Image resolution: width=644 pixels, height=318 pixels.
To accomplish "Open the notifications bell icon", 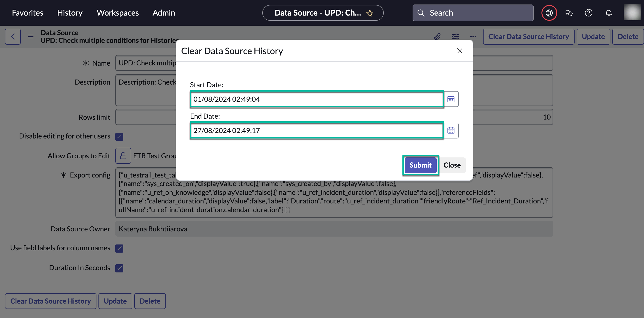I will pyautogui.click(x=609, y=13).
